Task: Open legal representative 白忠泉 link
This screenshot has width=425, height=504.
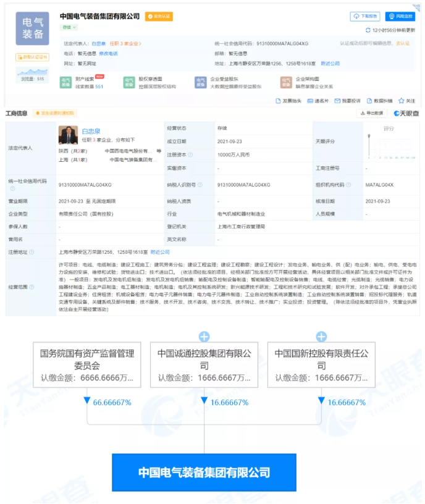Action: coord(90,131)
